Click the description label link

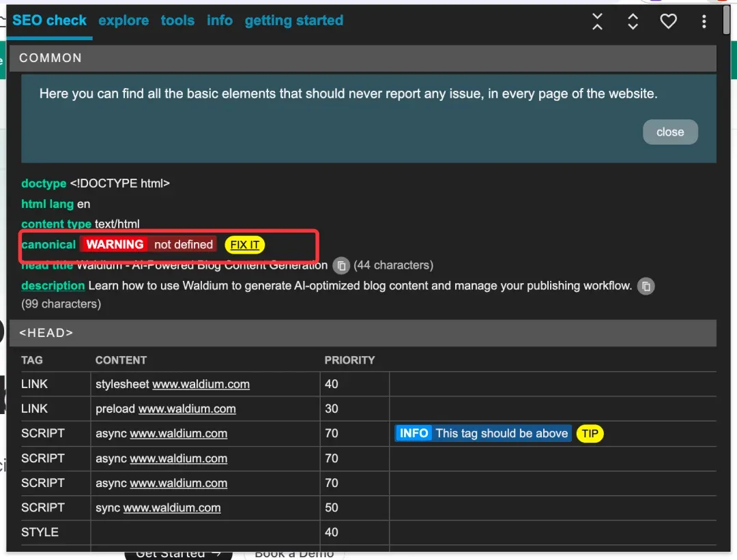click(53, 286)
